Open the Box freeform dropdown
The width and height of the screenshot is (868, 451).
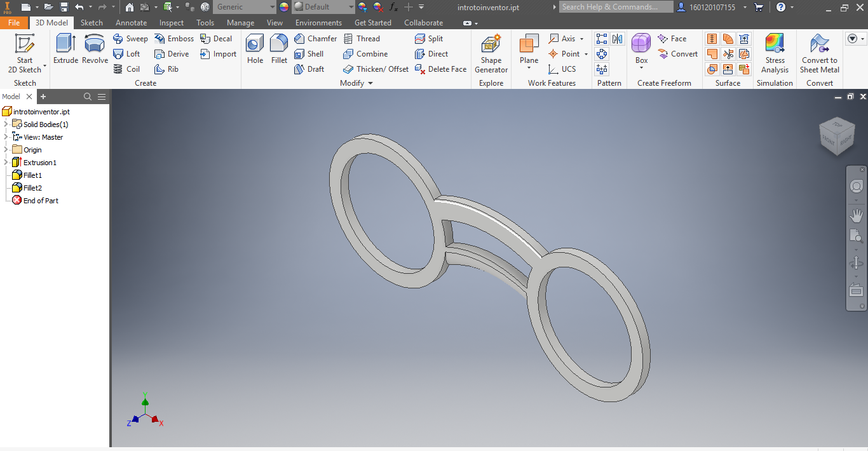tap(641, 68)
